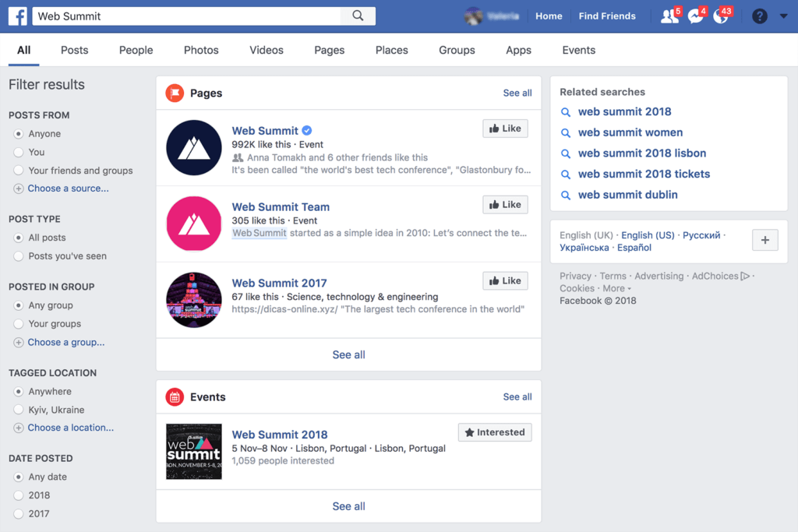Click the Pages section flag icon

pos(175,93)
